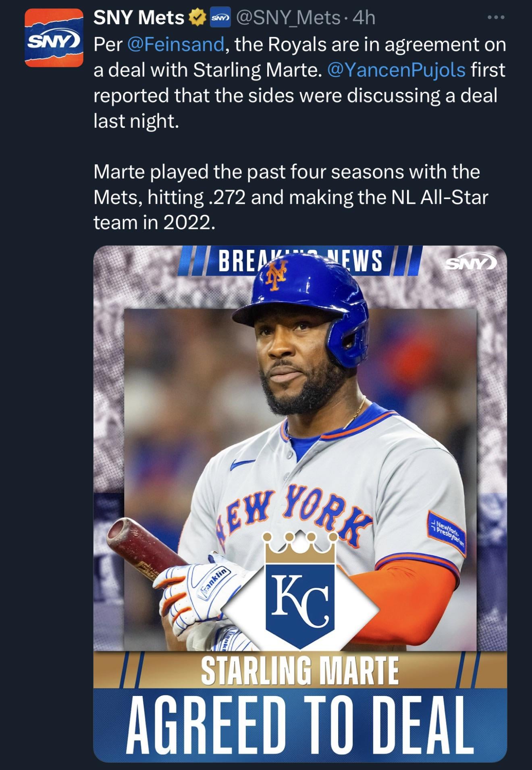Visit the @SNY_Mets handle link
This screenshot has height=770, width=532.
tap(288, 18)
